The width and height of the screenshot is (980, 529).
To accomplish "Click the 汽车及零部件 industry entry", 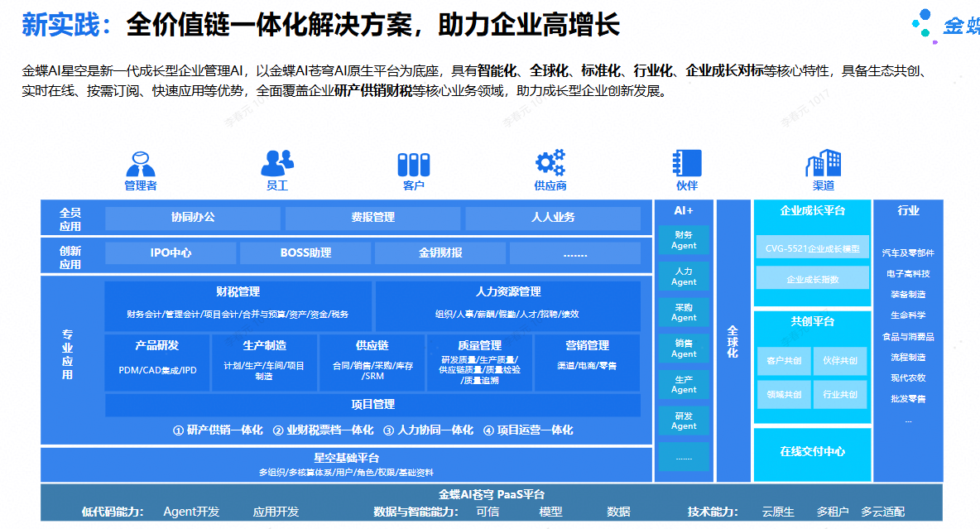I will (x=908, y=252).
